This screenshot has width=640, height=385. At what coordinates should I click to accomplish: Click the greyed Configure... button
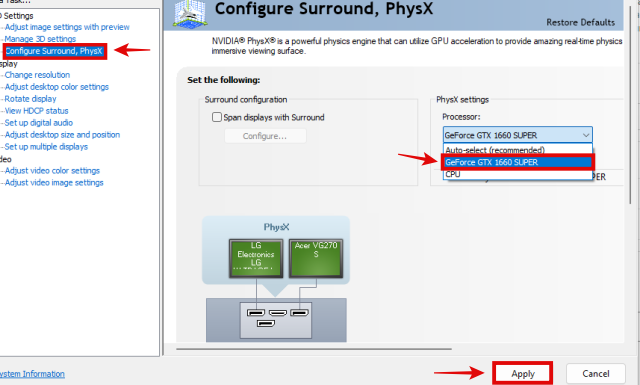(x=265, y=136)
